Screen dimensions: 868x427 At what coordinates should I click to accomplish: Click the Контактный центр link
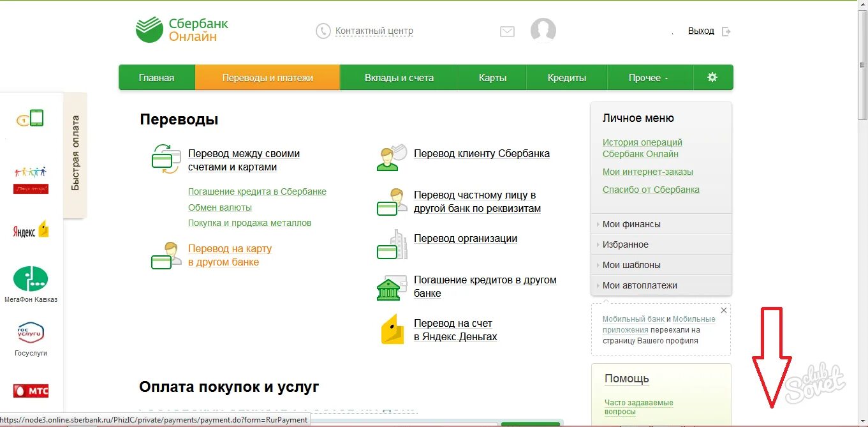[374, 31]
